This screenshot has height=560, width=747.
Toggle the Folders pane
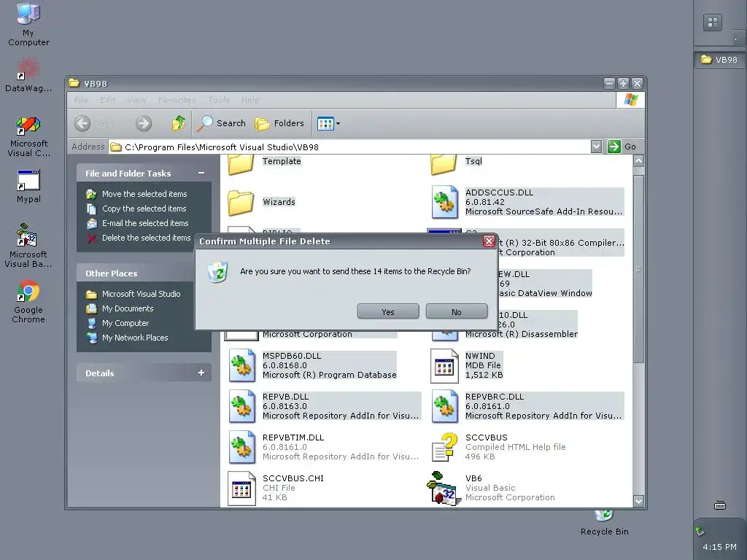click(x=279, y=123)
